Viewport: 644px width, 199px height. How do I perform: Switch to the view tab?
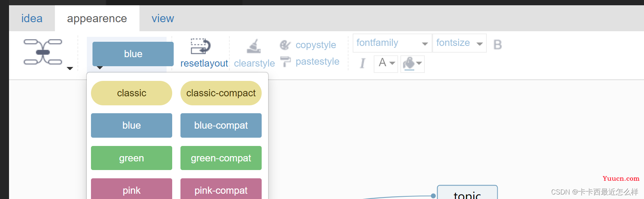[x=163, y=18]
